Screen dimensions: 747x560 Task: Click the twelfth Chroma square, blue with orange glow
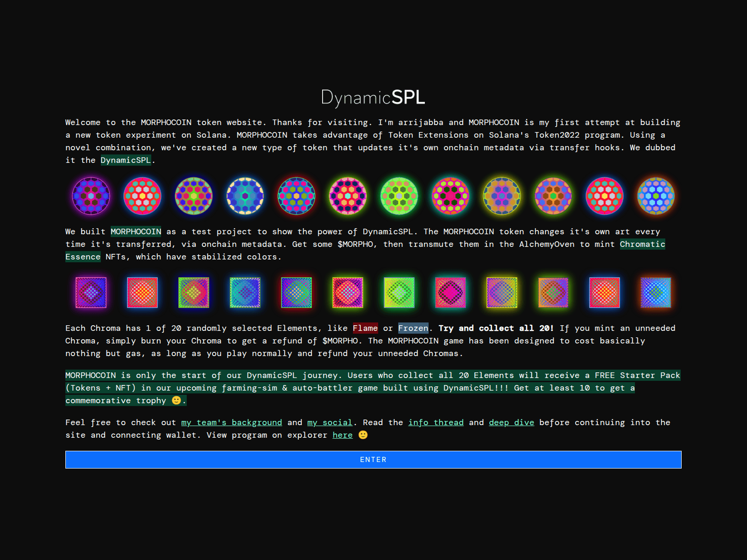point(656,293)
